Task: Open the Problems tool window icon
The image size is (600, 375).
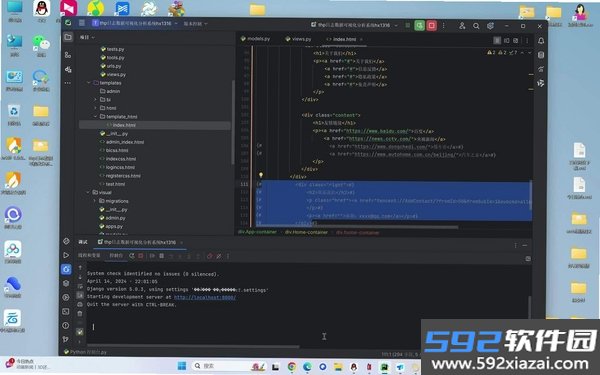Action: 66,325
